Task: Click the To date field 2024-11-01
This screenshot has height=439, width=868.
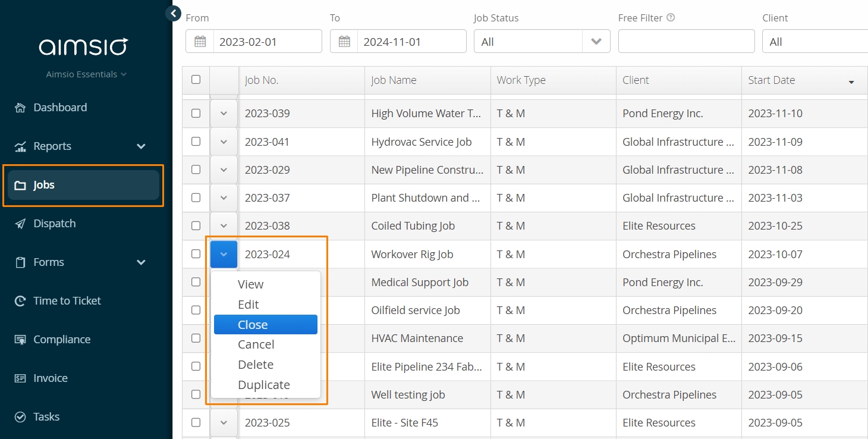Action: pos(411,42)
